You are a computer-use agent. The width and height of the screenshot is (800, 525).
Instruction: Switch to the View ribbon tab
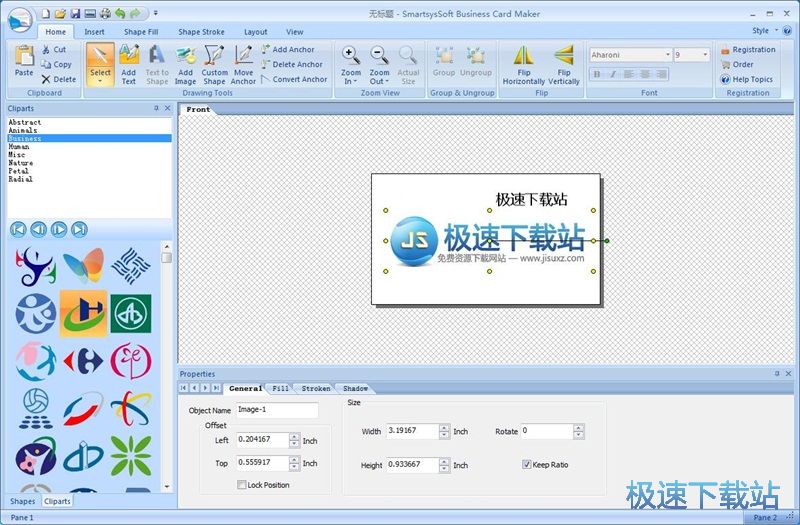point(294,32)
